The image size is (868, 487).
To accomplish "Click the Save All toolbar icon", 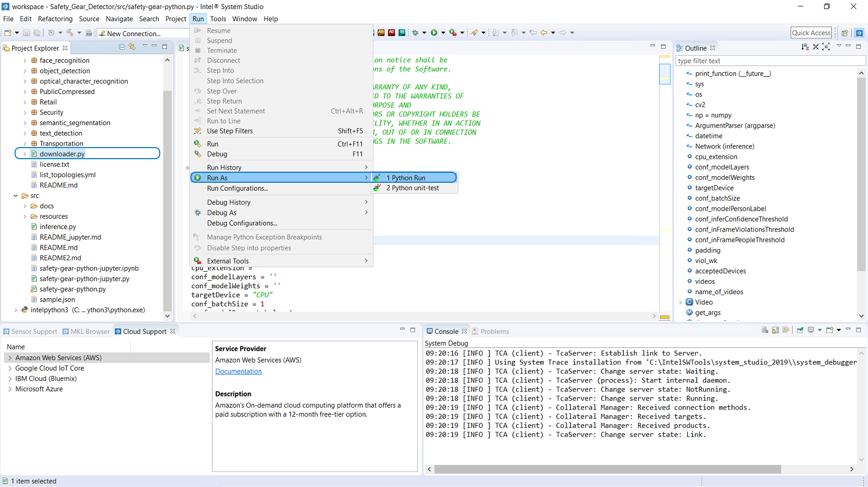I will [x=37, y=33].
